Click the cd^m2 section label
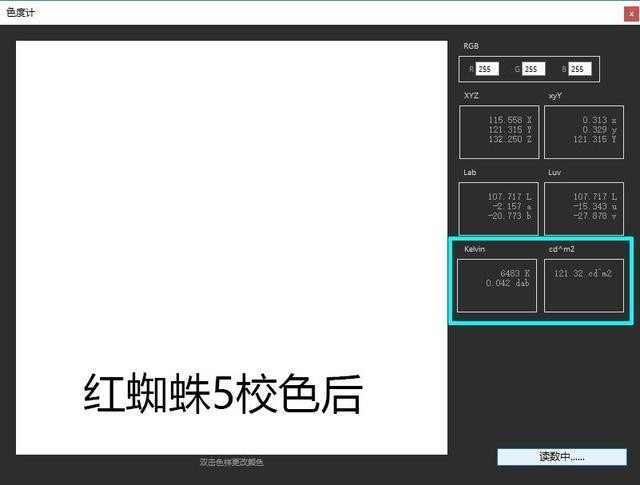Screen dimensions: 640x485 (561, 249)
